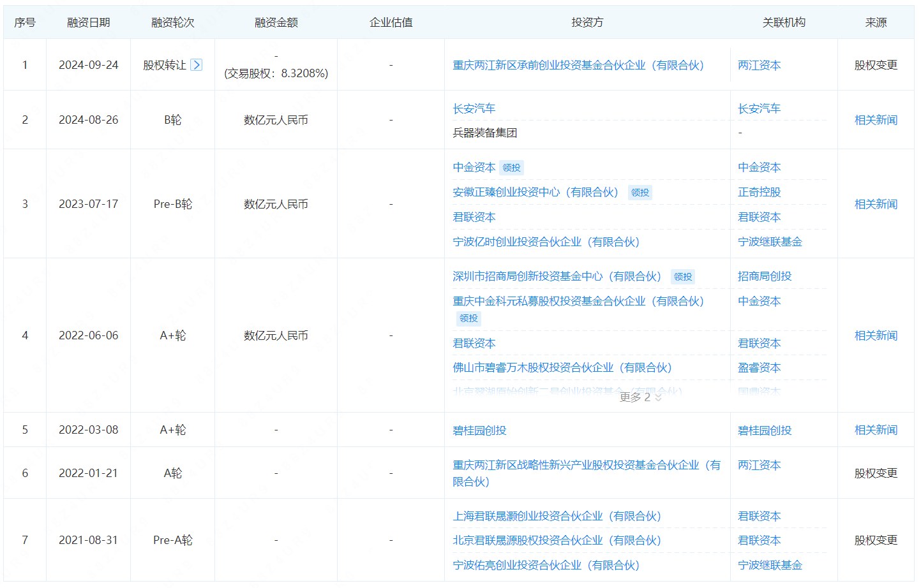
Task: Open 碧桂园创投 in the 关联机构 column
Action: (x=765, y=430)
